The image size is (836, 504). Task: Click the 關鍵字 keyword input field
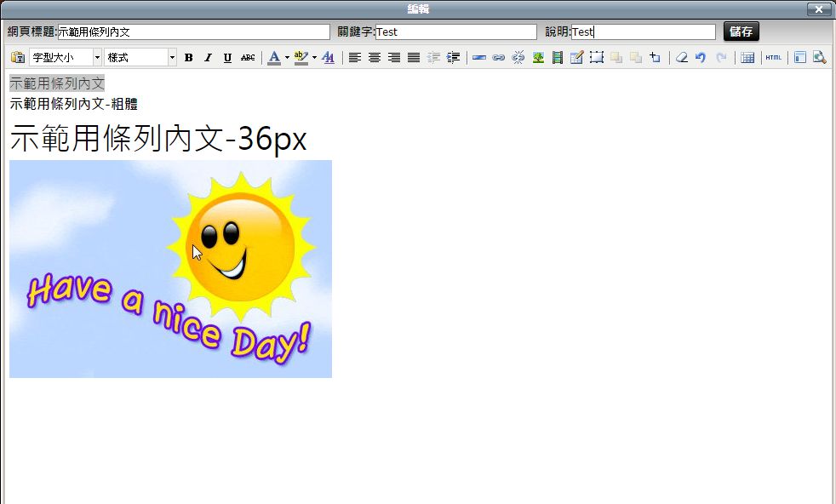point(455,31)
